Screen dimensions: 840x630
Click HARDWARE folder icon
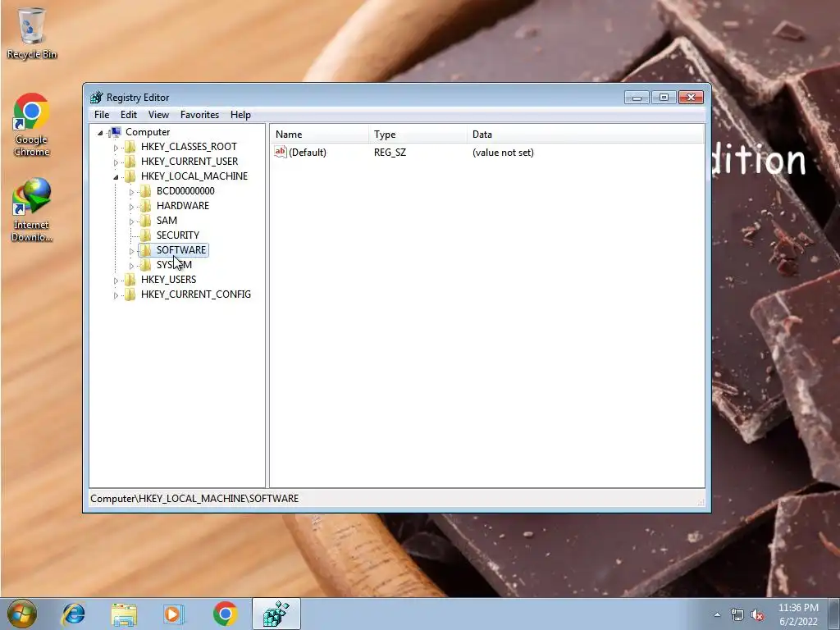146,206
